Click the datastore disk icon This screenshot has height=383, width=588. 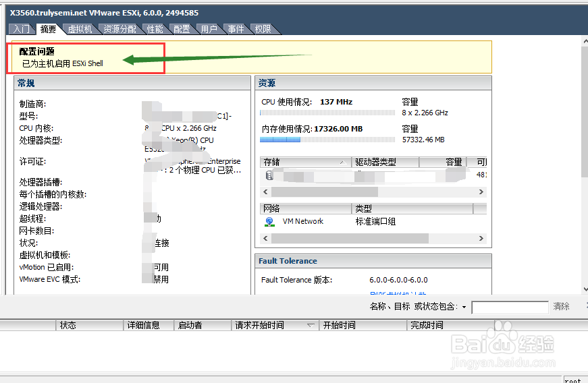pos(269,175)
